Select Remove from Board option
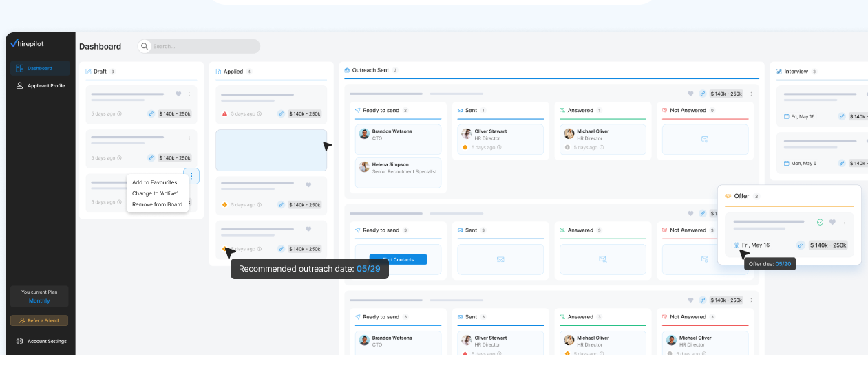The height and width of the screenshot is (383, 868). pos(157,204)
